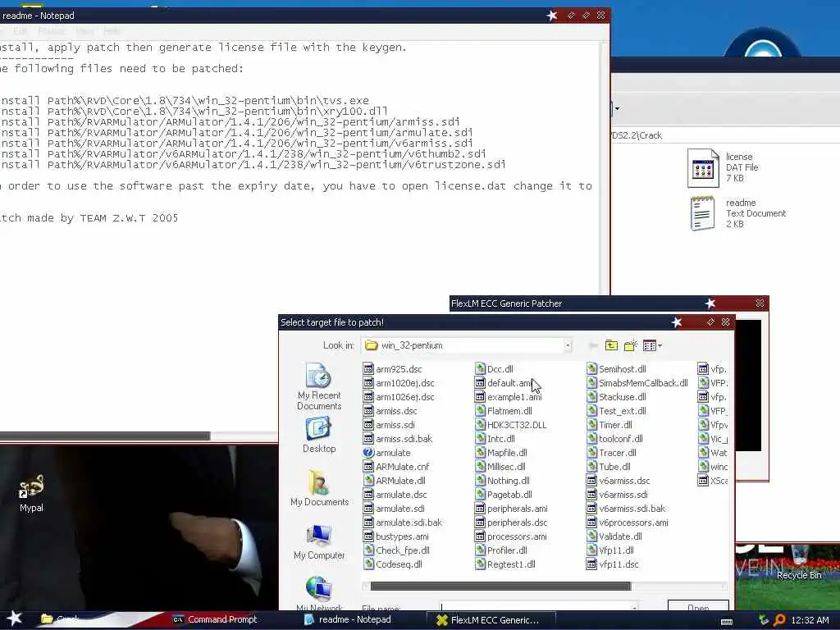This screenshot has height=630, width=840.
Task: Switch to readme - Notepad taskbar button
Action: [348, 619]
